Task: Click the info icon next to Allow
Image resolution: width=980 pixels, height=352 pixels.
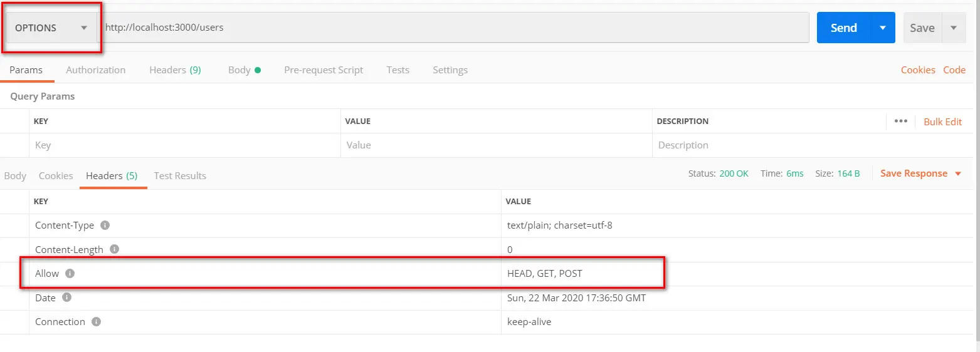Action: 70,273
